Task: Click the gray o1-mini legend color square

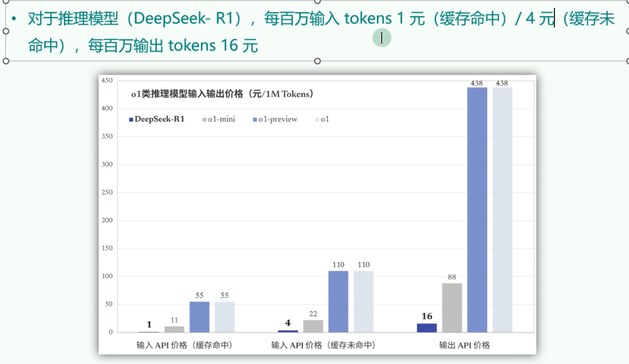Action: (205, 119)
